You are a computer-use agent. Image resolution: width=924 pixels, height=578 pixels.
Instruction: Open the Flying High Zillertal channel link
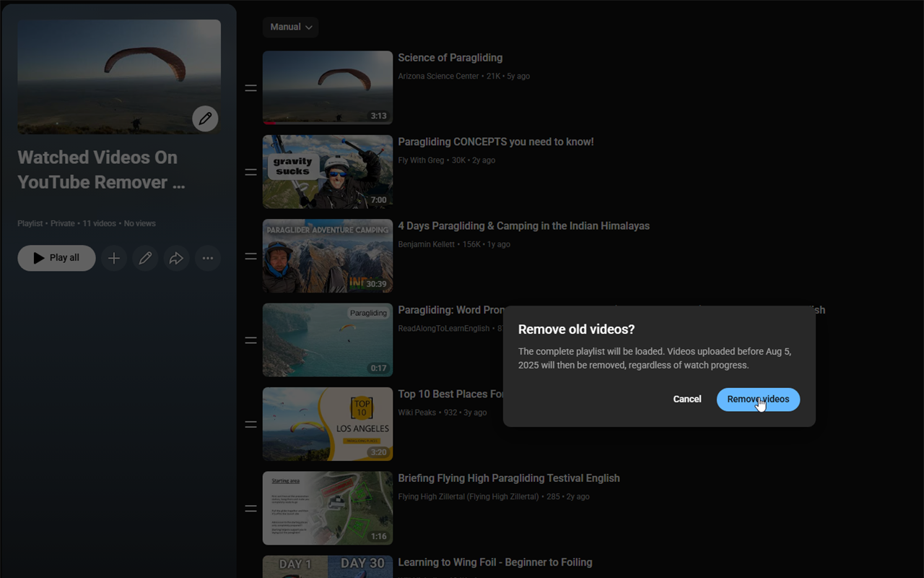pyautogui.click(x=468, y=496)
